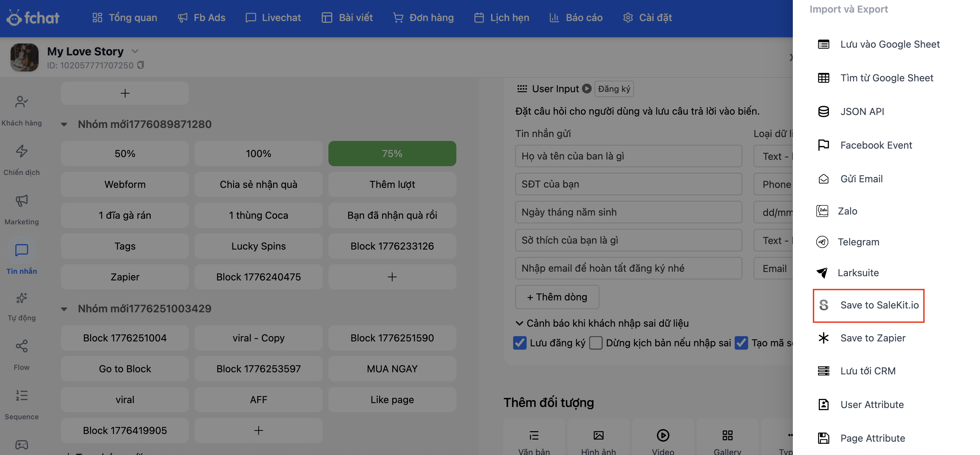Open Sequence numbered-list icon

[x=22, y=395]
